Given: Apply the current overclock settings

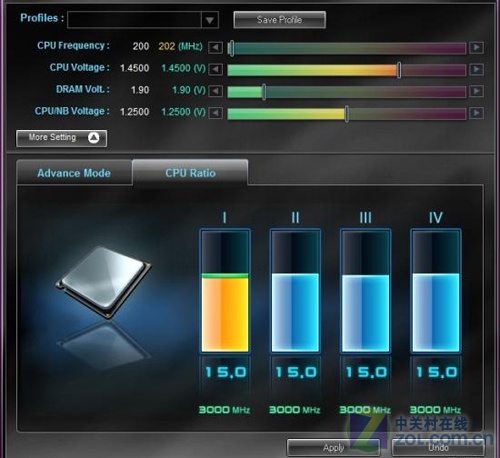Looking at the screenshot, I should click(333, 448).
